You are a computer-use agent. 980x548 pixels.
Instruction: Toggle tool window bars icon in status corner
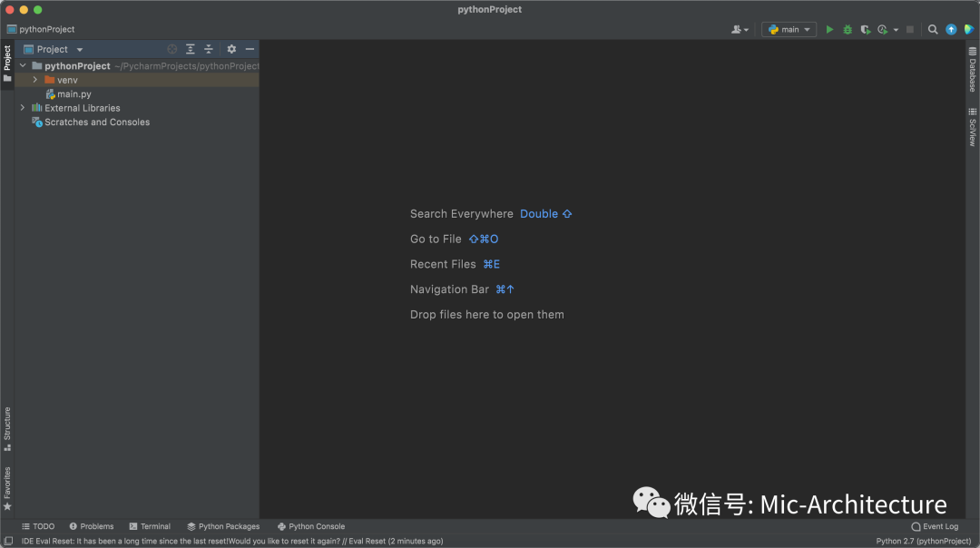click(8, 541)
